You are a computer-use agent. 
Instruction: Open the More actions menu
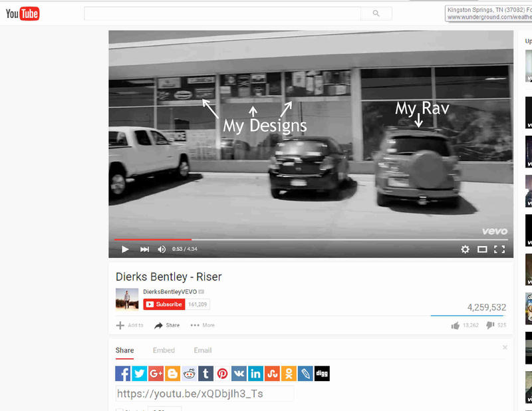(203, 325)
